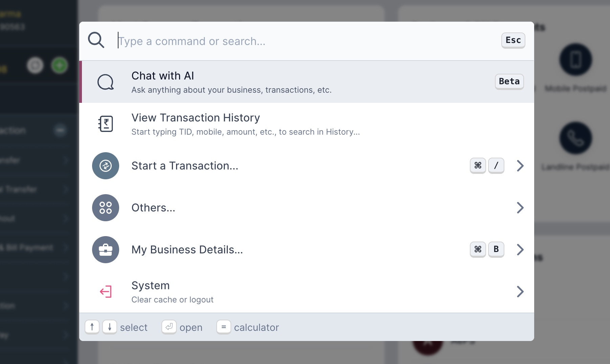Click the Beta badge on Chat with AI
Viewport: 610px width, 364px height.
coord(509,82)
